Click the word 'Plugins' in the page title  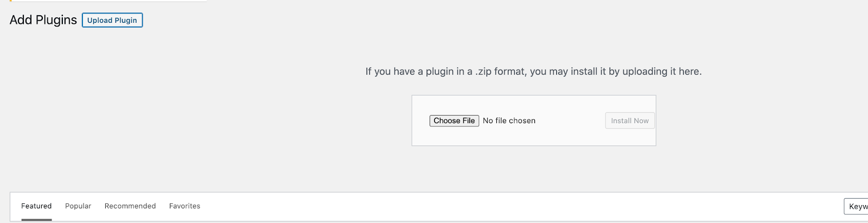tap(56, 20)
